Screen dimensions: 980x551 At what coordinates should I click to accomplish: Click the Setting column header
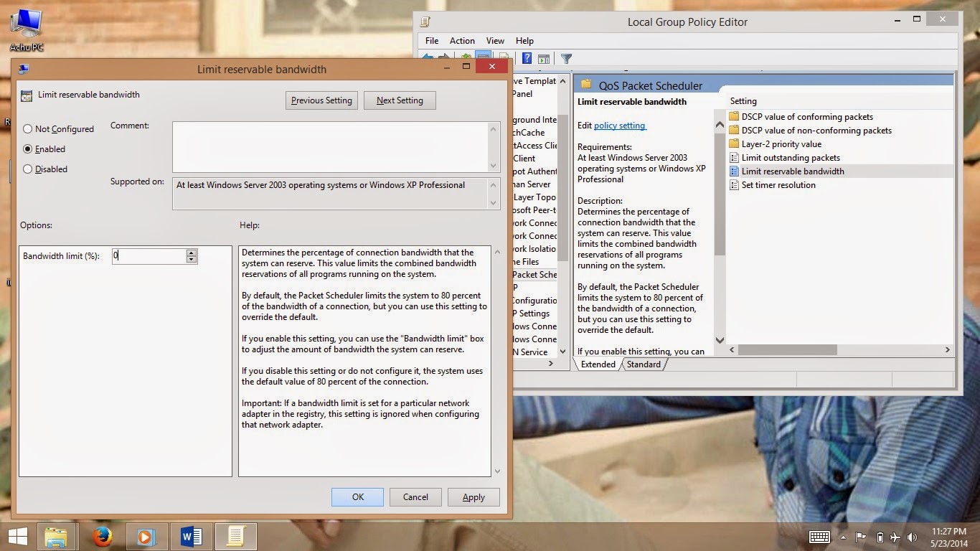(x=743, y=101)
